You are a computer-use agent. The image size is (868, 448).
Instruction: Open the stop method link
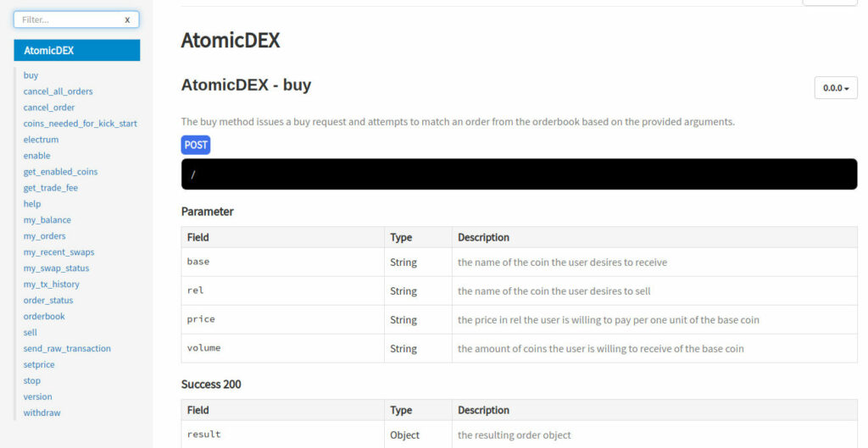[x=32, y=380]
